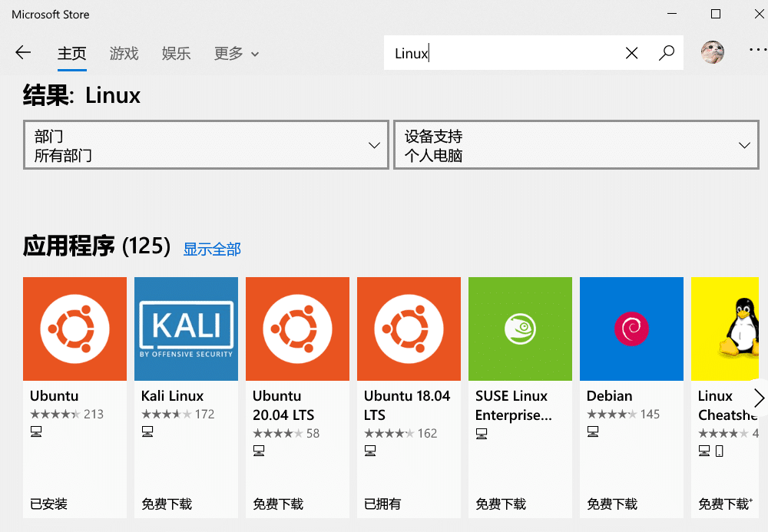Click 免费下载 under Linux Cheatsheet
The height and width of the screenshot is (532, 768).
[726, 504]
